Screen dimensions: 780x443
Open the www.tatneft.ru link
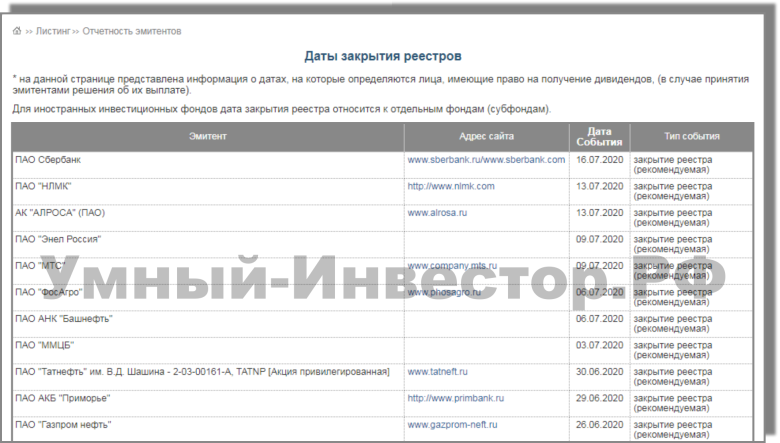click(438, 372)
